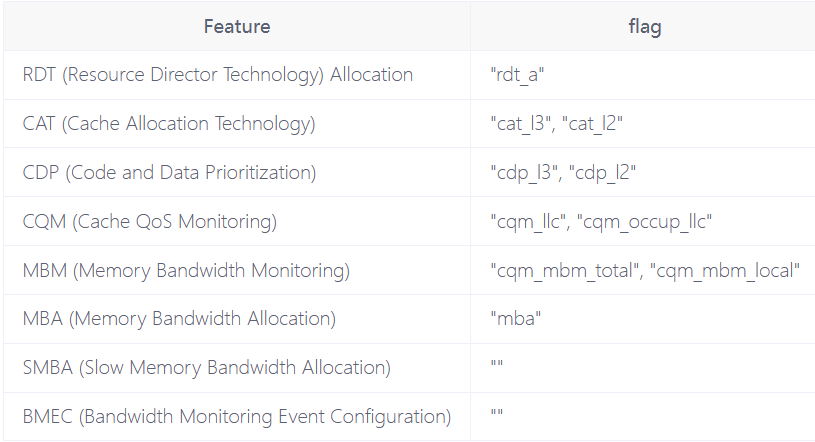Select the MBA (Memory Bandwidth Allocation) cell
Image resolution: width=815 pixels, height=442 pixels.
179,319
